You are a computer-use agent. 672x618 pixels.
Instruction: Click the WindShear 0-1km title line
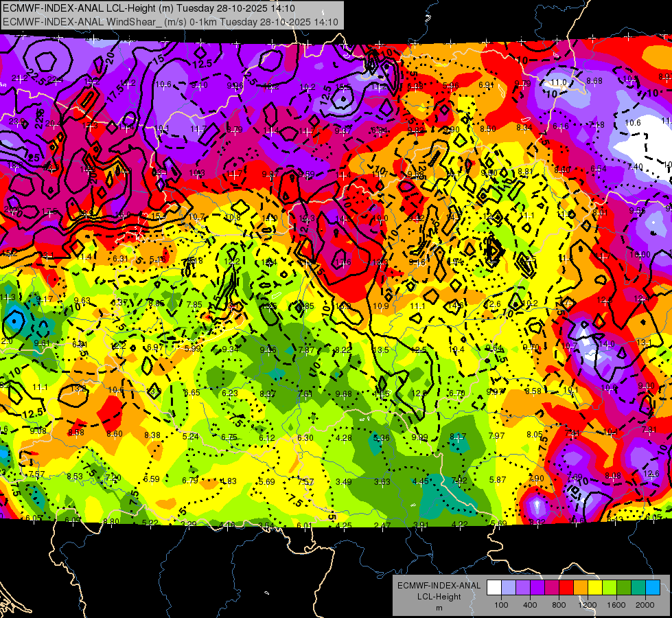[x=170, y=22]
